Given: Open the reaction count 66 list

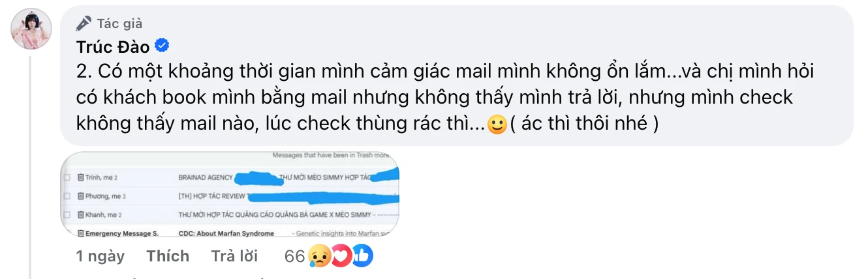Looking at the screenshot, I should coord(295,256).
